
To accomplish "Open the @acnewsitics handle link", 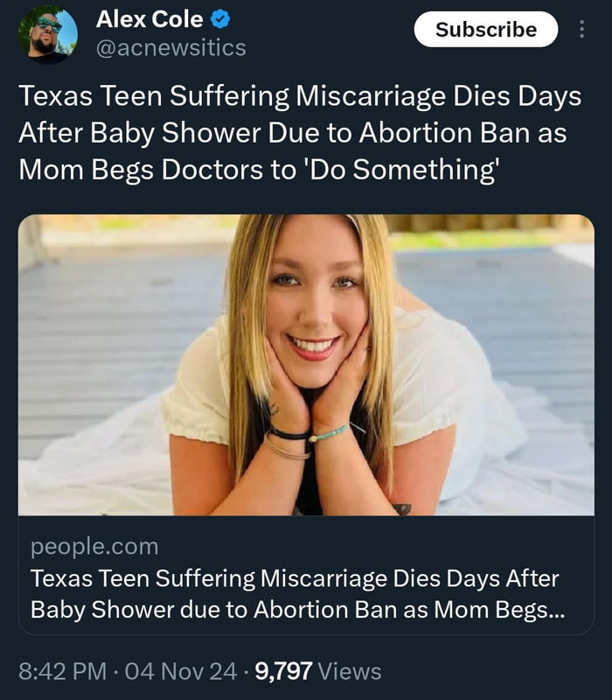I will click(x=170, y=48).
